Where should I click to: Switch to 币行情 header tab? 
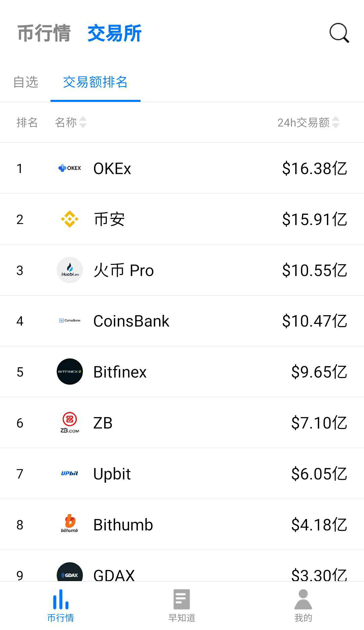44,33
